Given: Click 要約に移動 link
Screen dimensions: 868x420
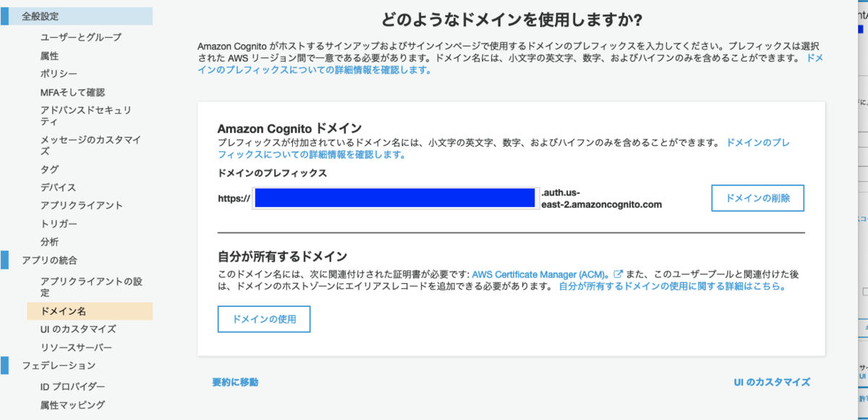Looking at the screenshot, I should coord(235,382).
